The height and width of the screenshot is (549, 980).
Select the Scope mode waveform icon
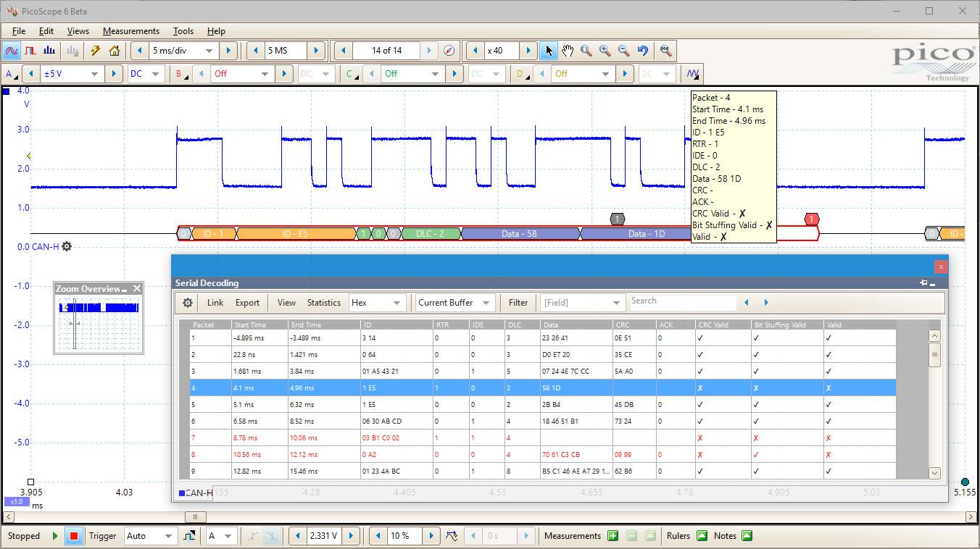12,51
